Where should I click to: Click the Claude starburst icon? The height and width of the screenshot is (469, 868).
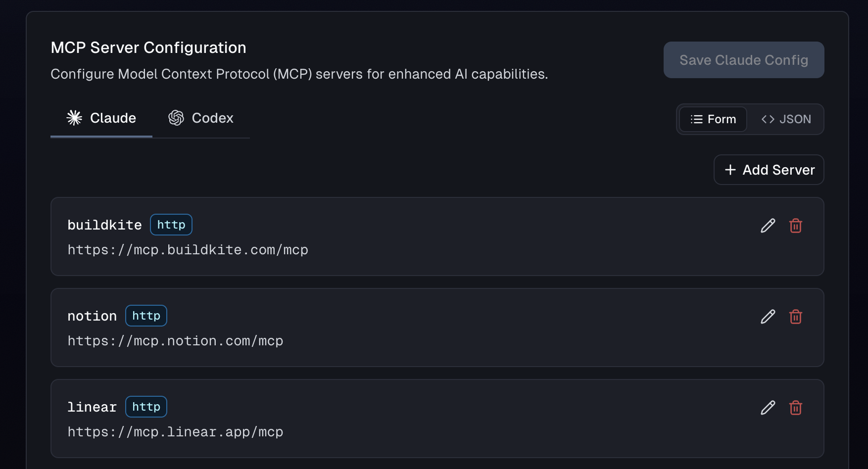coord(75,118)
